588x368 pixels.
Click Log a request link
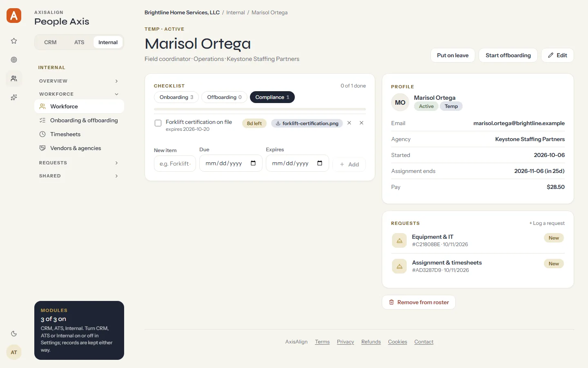(x=547, y=223)
